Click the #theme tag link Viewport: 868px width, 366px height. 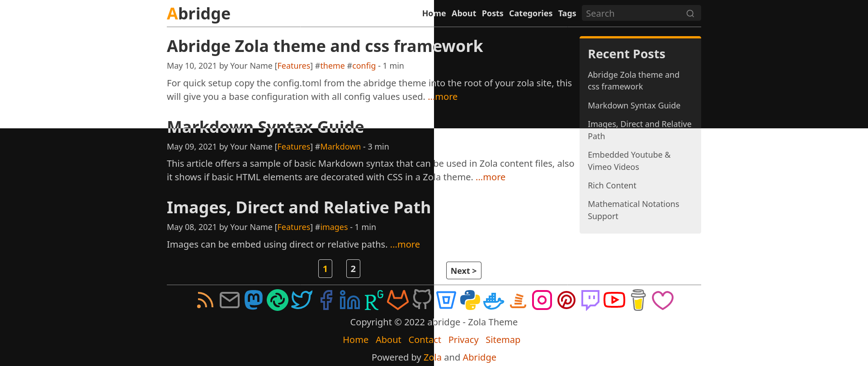tap(332, 66)
